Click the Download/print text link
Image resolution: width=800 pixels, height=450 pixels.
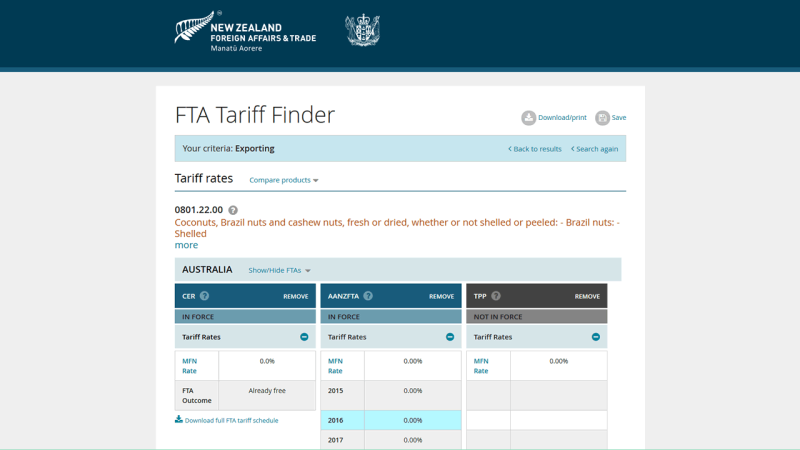[x=562, y=117]
